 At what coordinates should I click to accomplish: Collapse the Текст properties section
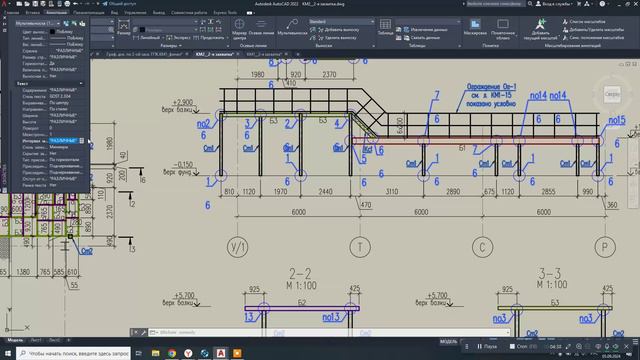(81, 83)
